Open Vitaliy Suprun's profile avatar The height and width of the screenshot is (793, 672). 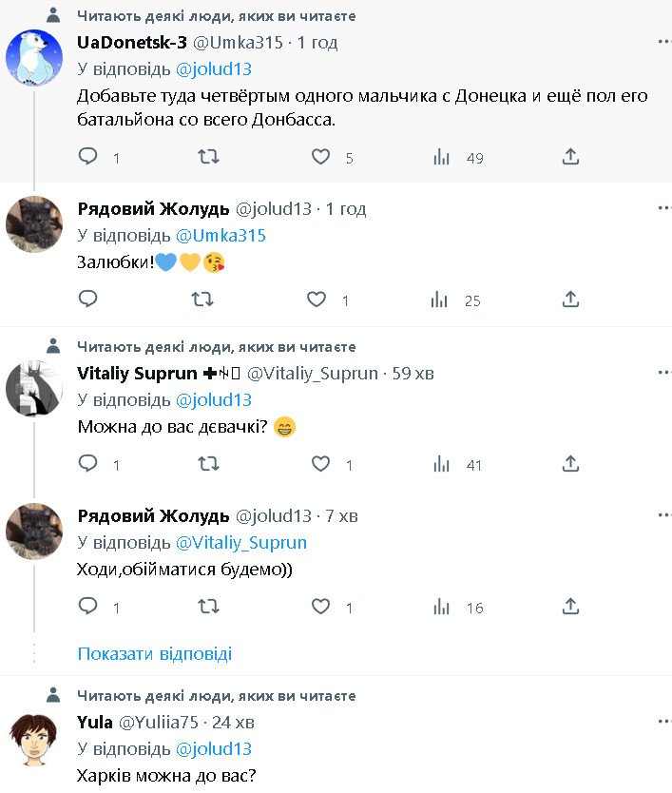coord(34,388)
